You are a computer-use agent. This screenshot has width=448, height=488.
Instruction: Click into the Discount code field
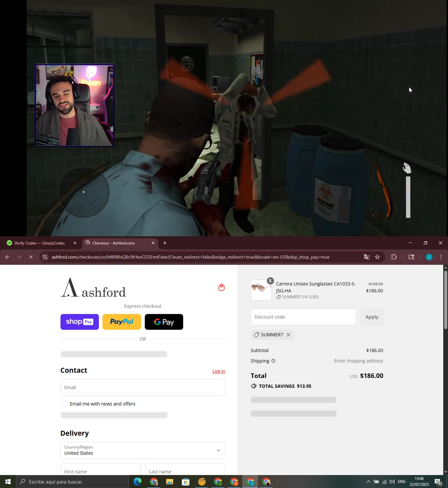pyautogui.click(x=304, y=317)
